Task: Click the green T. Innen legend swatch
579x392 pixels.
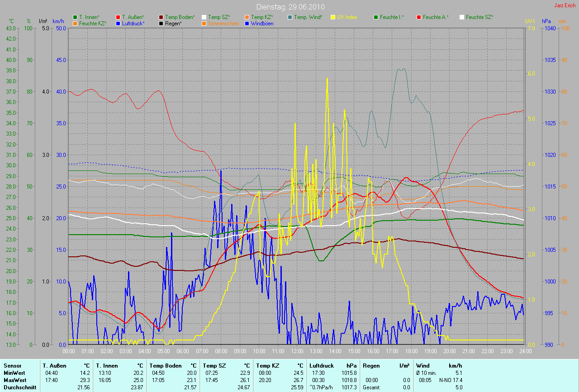Action: [75, 17]
